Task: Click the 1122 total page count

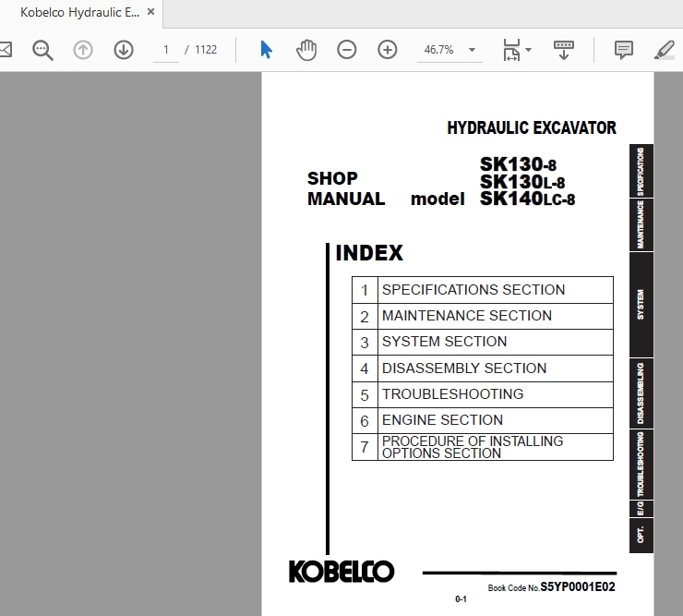Action: click(206, 50)
